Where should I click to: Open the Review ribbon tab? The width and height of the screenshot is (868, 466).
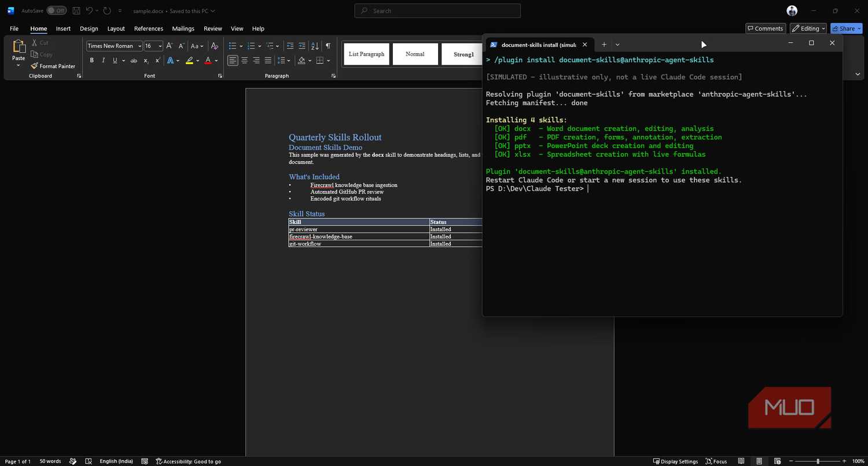pos(213,28)
